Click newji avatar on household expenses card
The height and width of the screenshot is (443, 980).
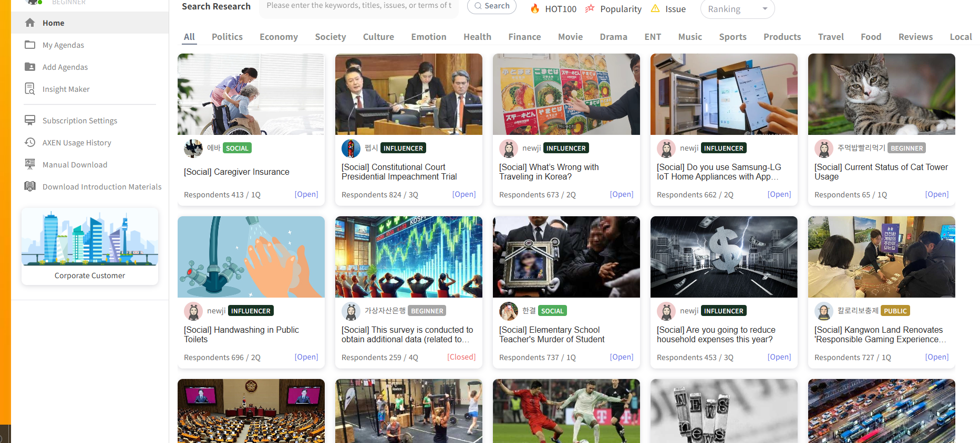[666, 311]
